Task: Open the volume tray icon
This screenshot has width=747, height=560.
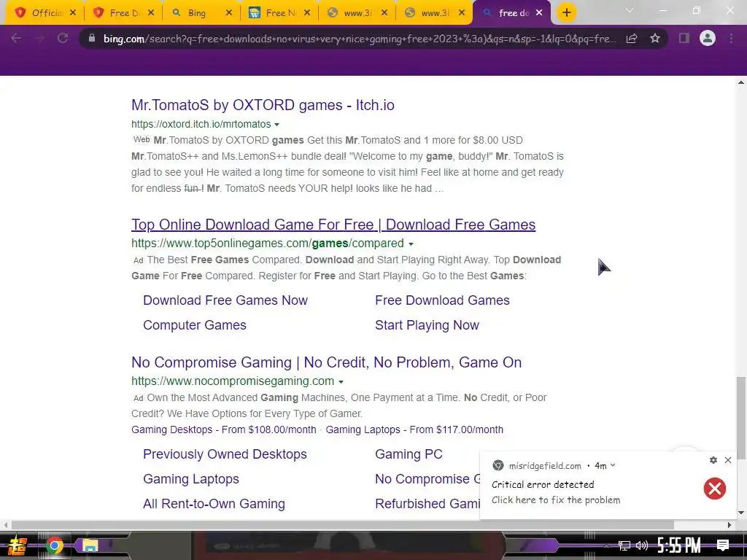Action: tap(642, 545)
